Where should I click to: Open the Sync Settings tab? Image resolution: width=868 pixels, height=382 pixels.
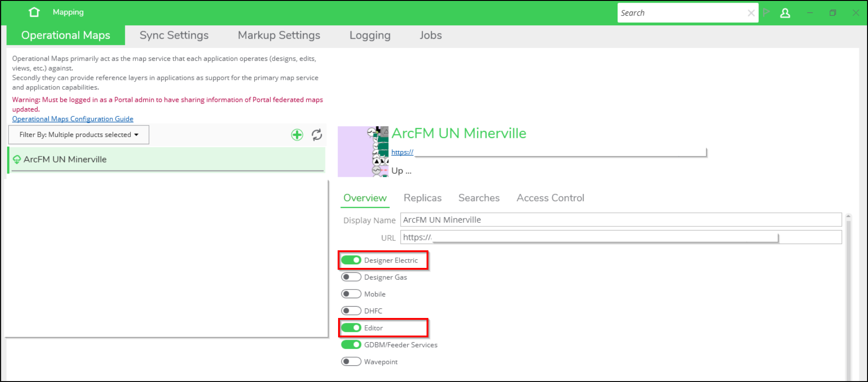tap(174, 35)
